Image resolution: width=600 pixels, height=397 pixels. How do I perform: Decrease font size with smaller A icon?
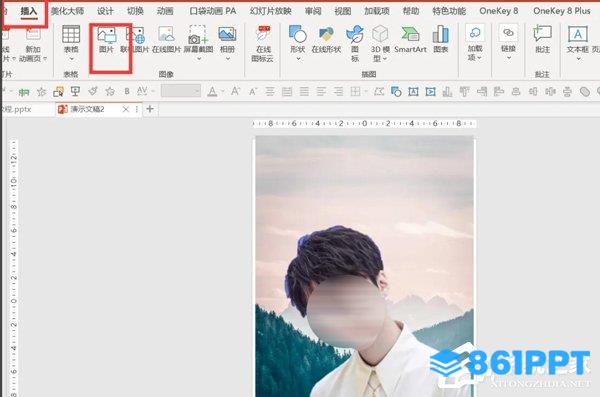(x=253, y=91)
